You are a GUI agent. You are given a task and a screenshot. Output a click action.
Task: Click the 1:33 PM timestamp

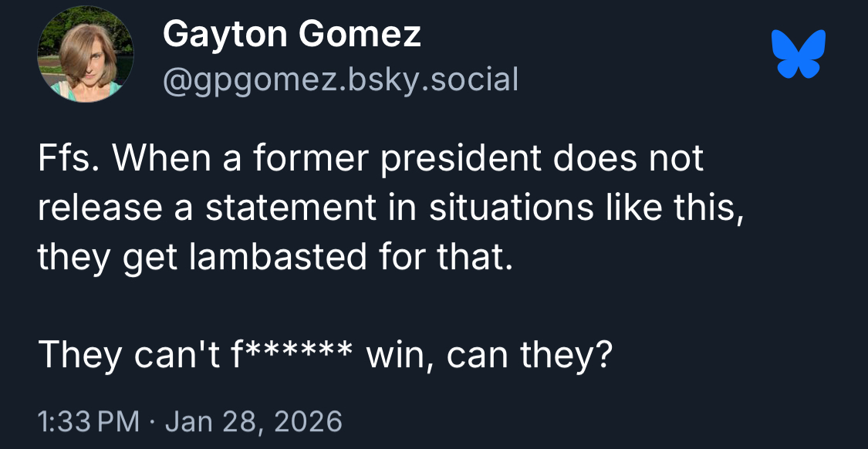coord(89,421)
